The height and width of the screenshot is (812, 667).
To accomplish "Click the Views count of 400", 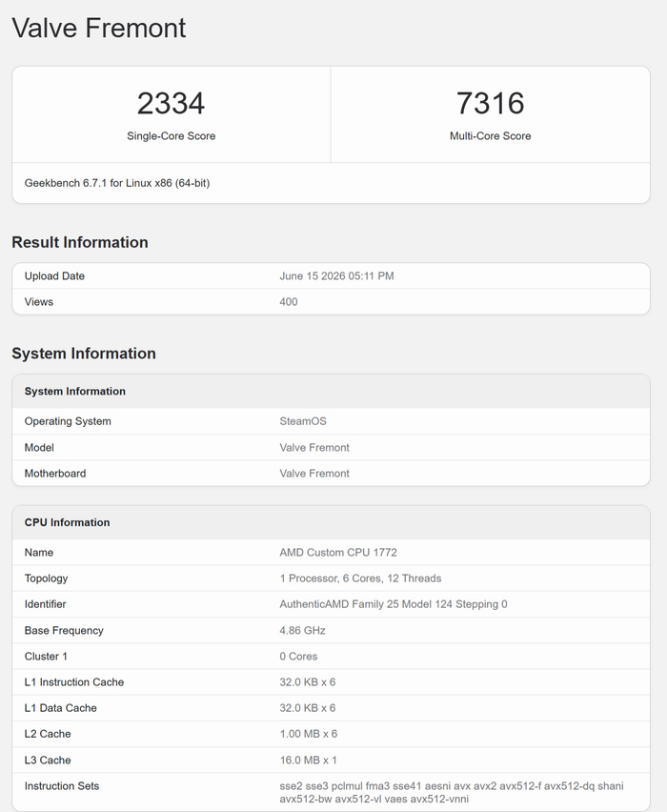I will point(289,302).
